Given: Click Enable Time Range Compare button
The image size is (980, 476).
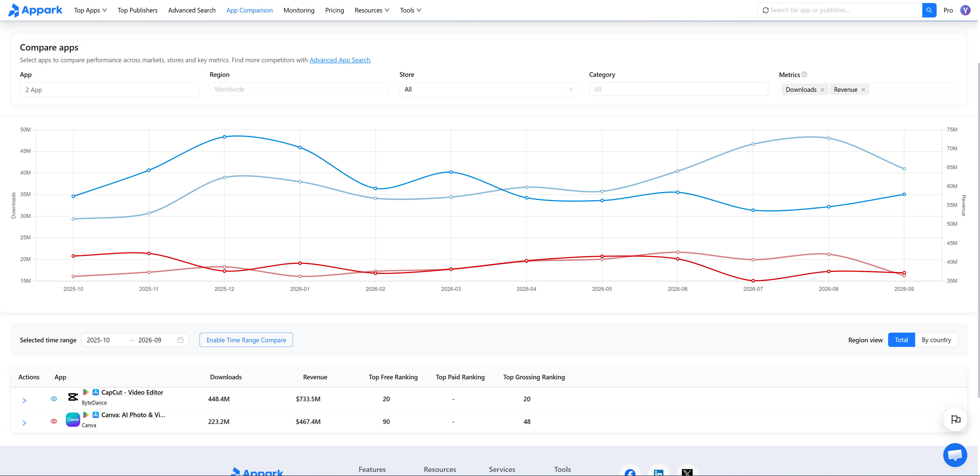Looking at the screenshot, I should coord(246,340).
